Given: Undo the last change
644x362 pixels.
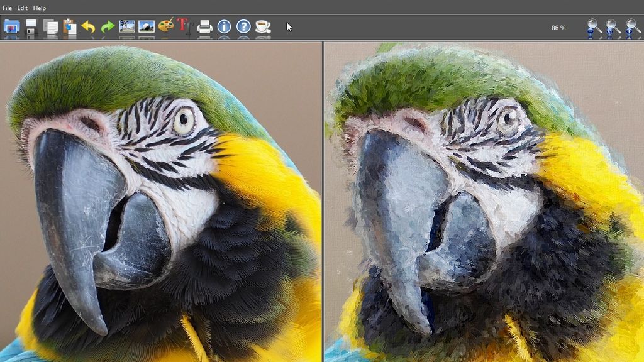Looking at the screenshot, I should click(89, 26).
